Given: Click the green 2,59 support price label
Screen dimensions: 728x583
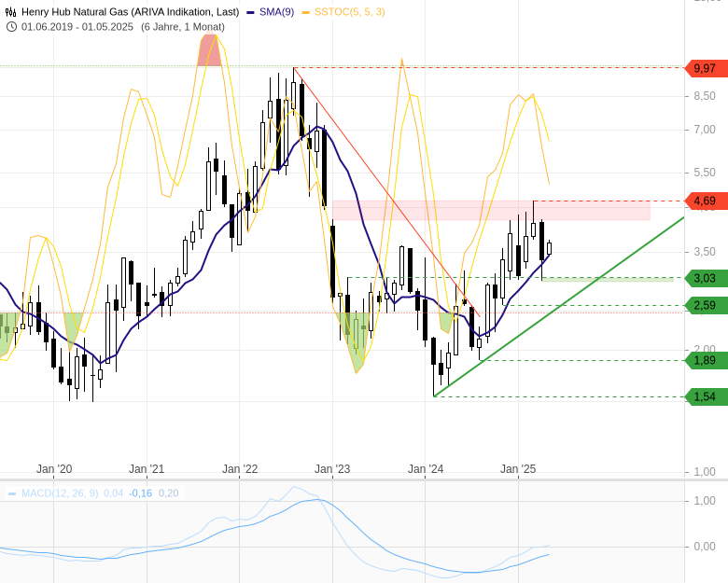Looking at the screenshot, I should pos(706,305).
